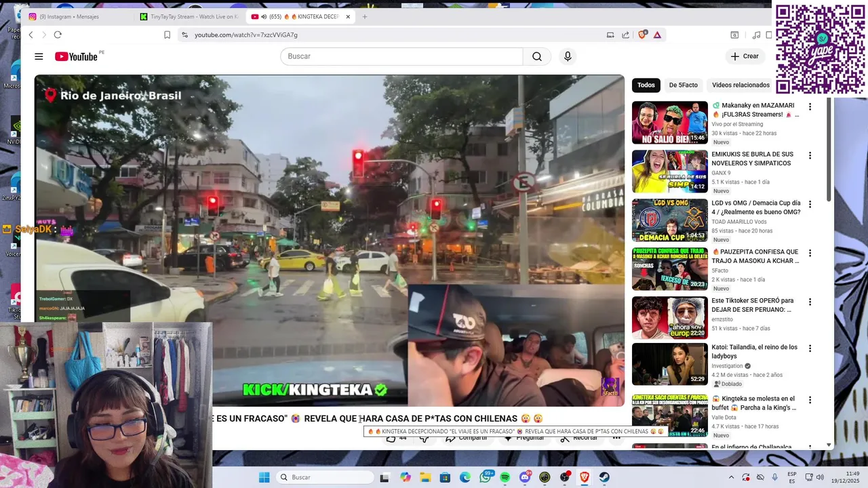The image size is (868, 488).
Task: Open Este Tiktoker SE OPERÓ video title
Action: point(752,305)
